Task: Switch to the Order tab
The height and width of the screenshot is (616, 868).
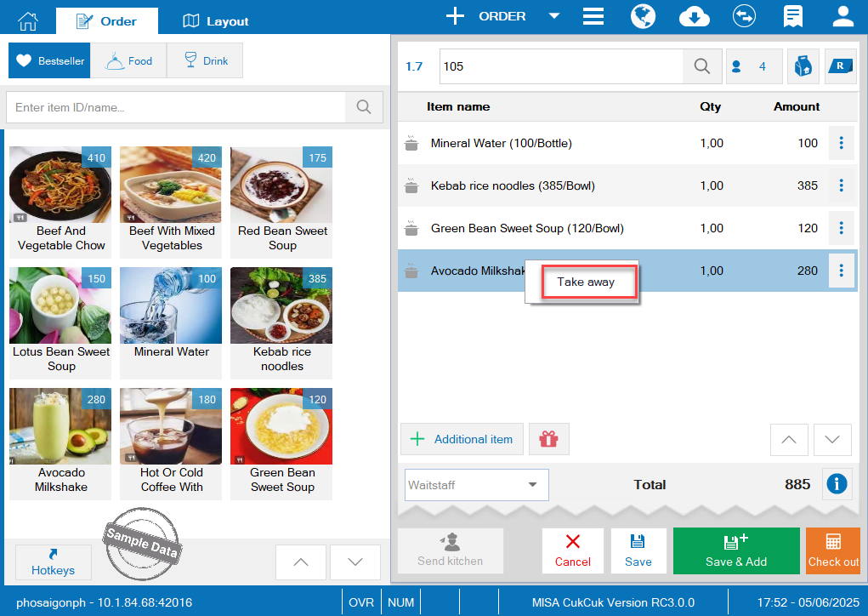Action: pyautogui.click(x=106, y=21)
